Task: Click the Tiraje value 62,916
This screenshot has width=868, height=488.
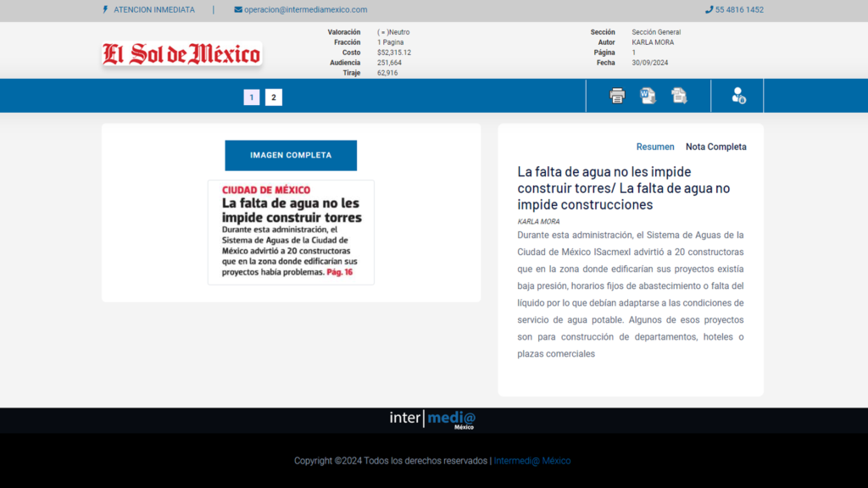Action: point(387,73)
